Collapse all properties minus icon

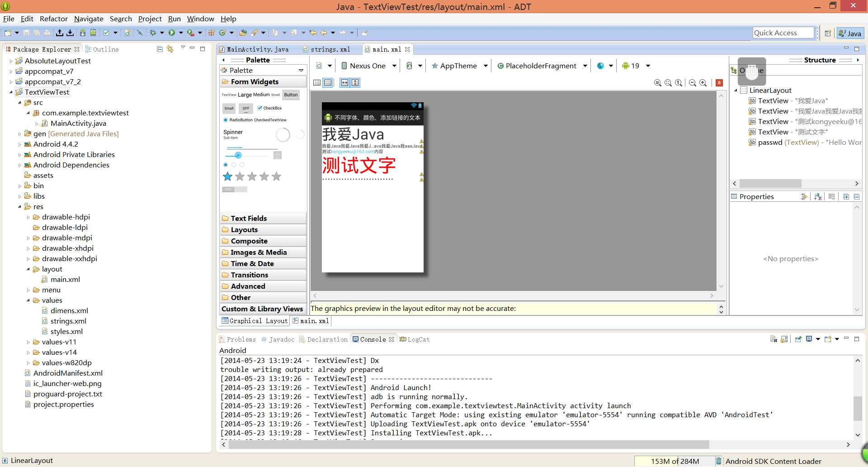click(x=857, y=196)
